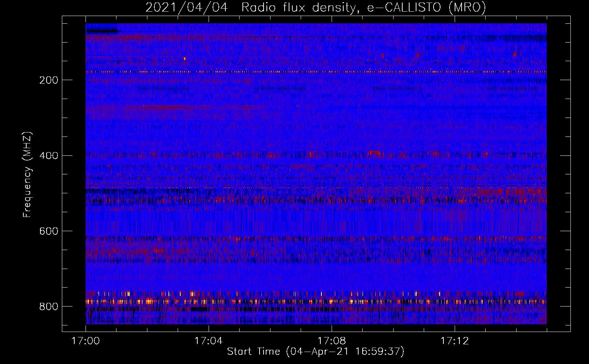Click the bright yellow band near 790 MHz
Viewport: 589px width, 364px height.
point(316,301)
